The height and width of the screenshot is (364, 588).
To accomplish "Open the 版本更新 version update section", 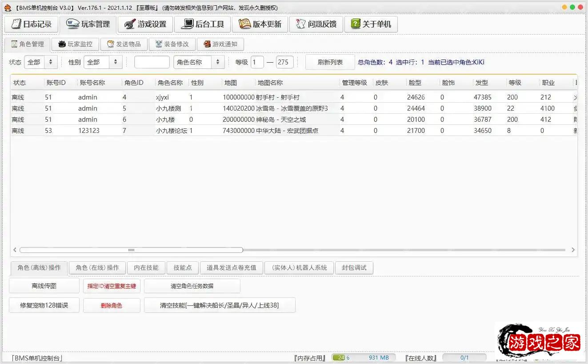I will click(x=260, y=24).
